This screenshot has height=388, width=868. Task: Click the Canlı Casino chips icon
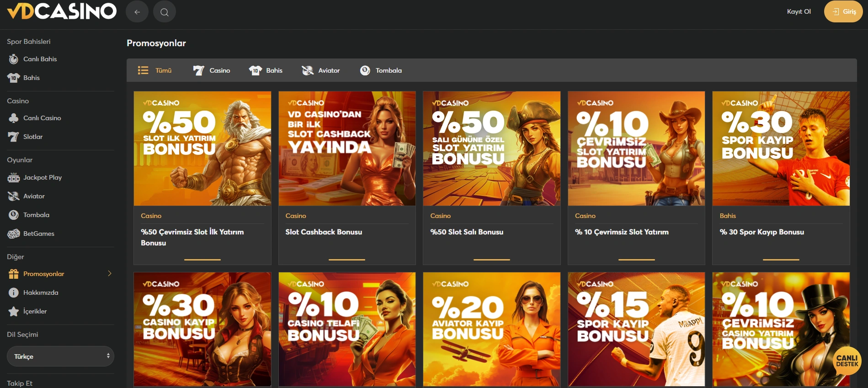click(x=14, y=118)
